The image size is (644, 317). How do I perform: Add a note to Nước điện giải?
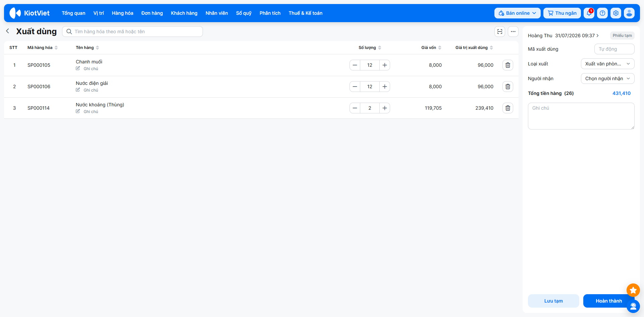87,90
